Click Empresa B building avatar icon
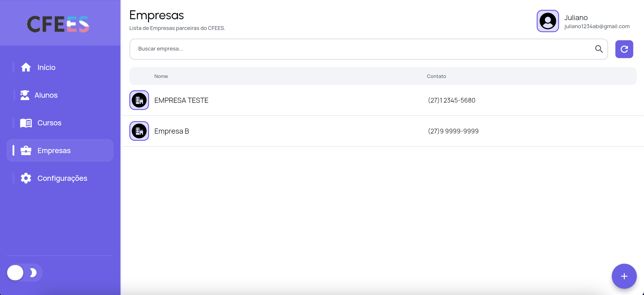644x295 pixels. [x=139, y=131]
